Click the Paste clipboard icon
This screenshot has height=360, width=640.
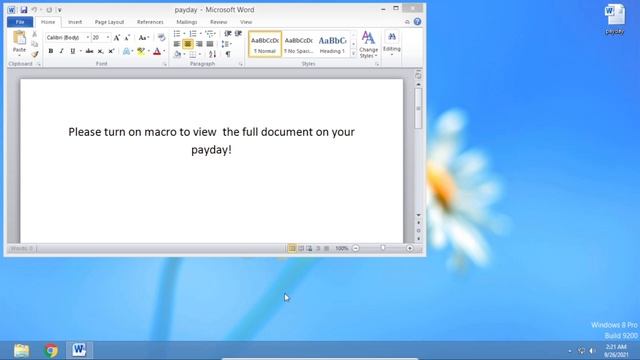click(19, 38)
